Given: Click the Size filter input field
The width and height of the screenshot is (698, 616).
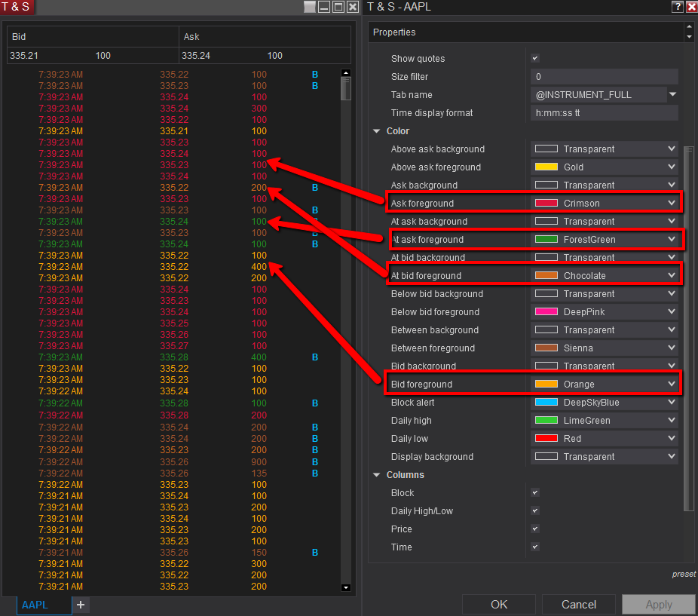Looking at the screenshot, I should click(x=605, y=77).
